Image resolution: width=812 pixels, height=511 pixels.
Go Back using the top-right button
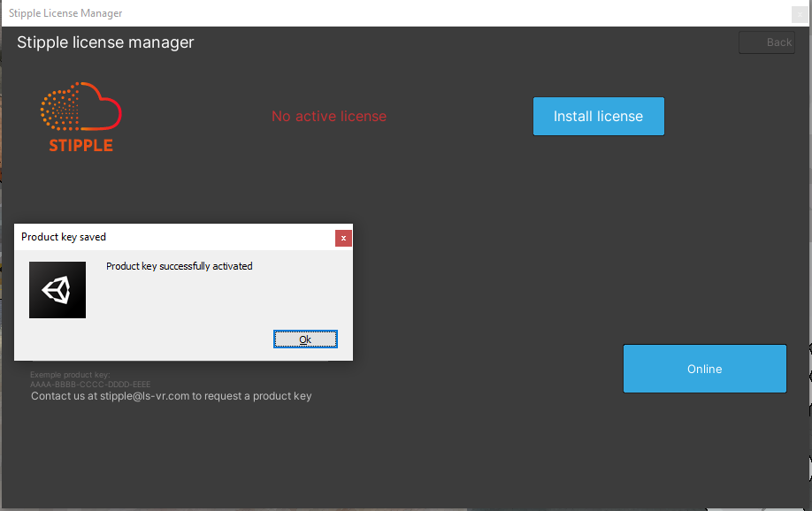coord(767,42)
